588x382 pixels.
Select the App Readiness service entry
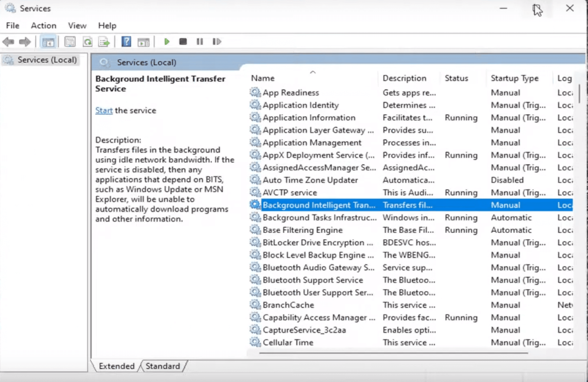(291, 92)
